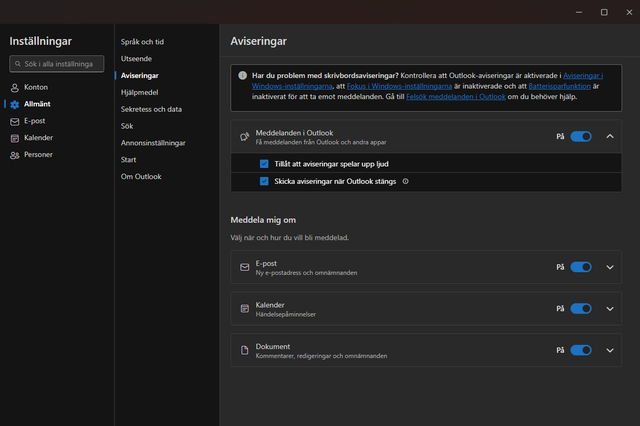Open Start settings page
Image resolution: width=640 pixels, height=426 pixels.
pyautogui.click(x=129, y=160)
